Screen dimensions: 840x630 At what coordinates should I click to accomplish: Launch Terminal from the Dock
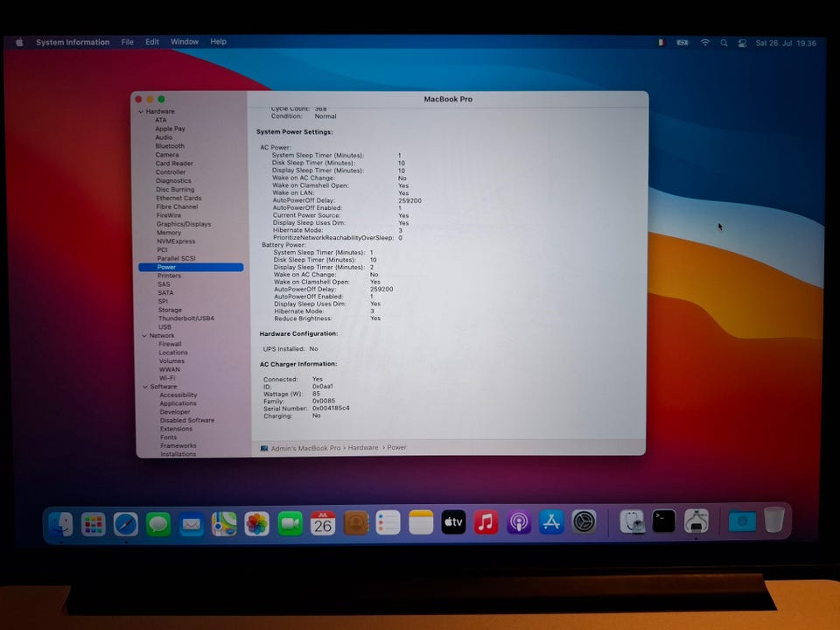coord(664,521)
